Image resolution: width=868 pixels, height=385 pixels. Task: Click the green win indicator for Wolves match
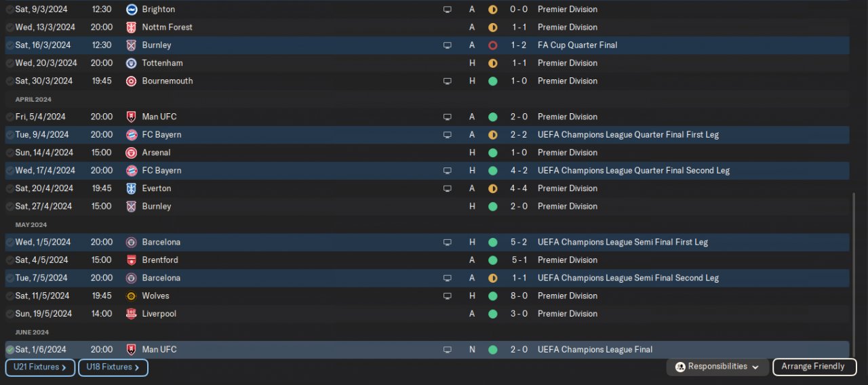click(493, 296)
